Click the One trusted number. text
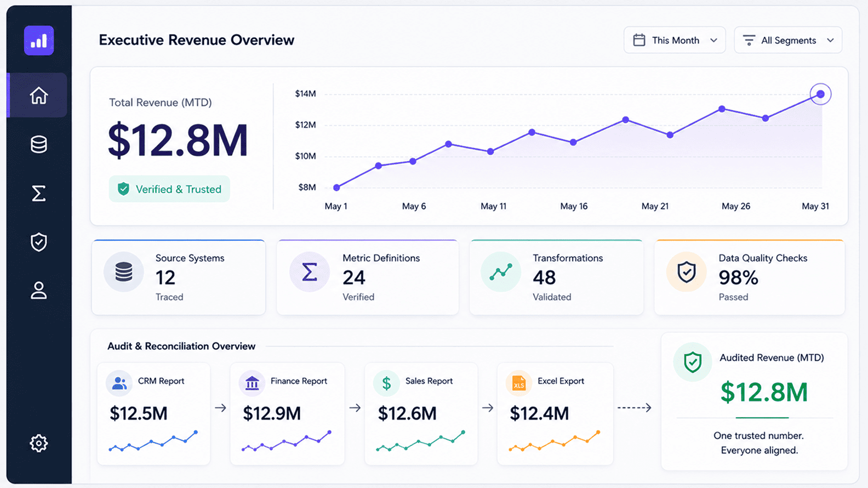This screenshot has height=488, width=868. click(758, 436)
